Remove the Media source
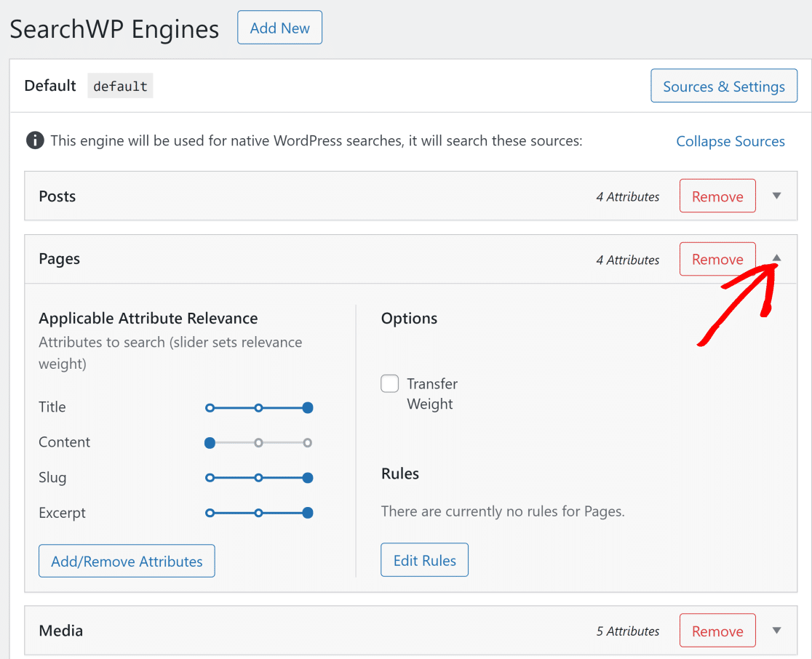The width and height of the screenshot is (812, 659). (x=717, y=631)
